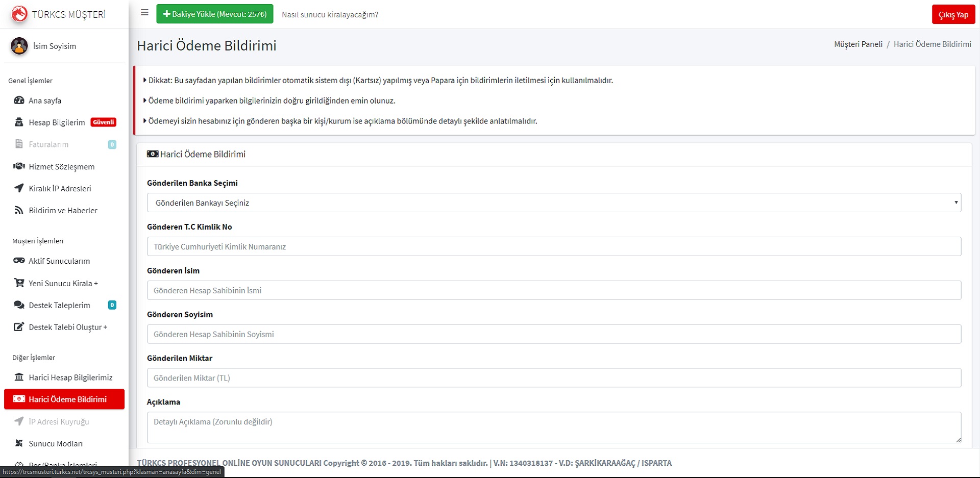Click the hamburger menu toggle icon
The image size is (980, 478).
[x=144, y=13]
